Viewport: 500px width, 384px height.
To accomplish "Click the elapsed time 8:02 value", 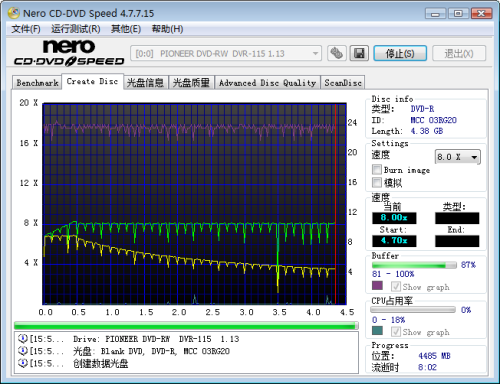I will [427, 367].
